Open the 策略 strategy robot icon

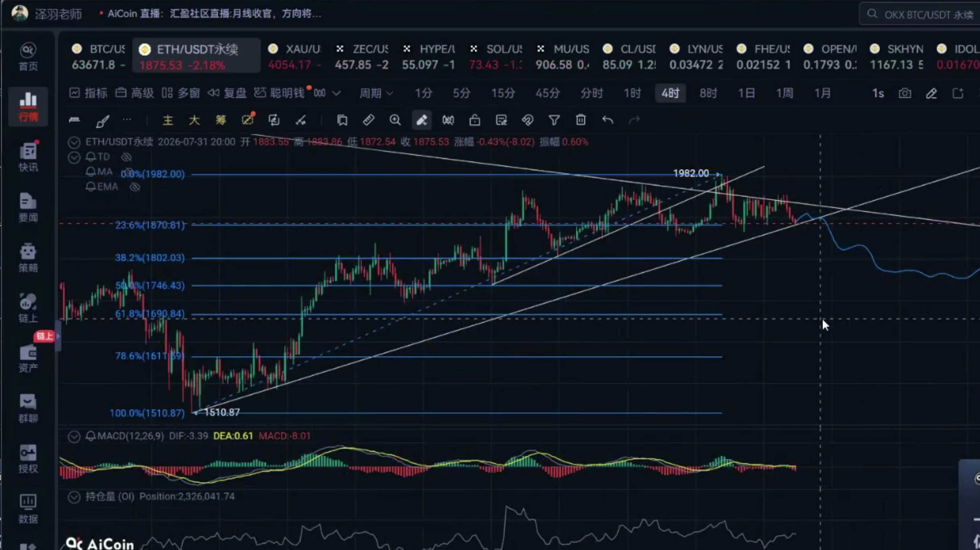pos(28,258)
